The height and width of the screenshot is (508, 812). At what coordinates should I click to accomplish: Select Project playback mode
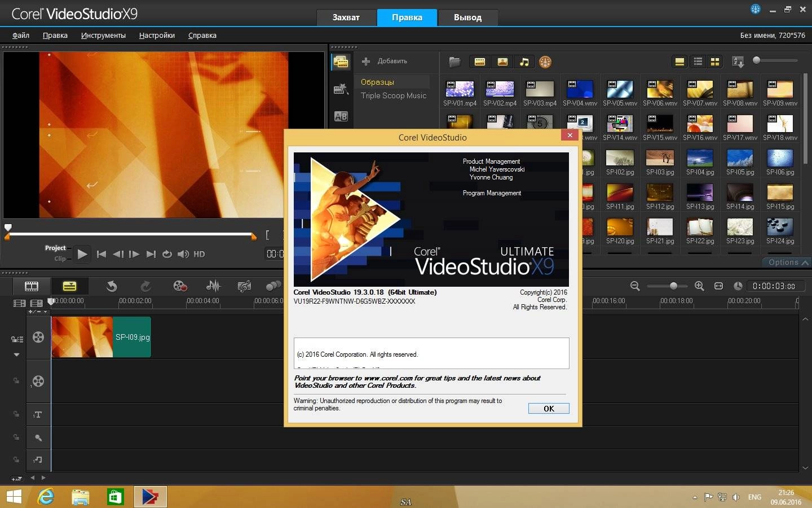pyautogui.click(x=55, y=248)
